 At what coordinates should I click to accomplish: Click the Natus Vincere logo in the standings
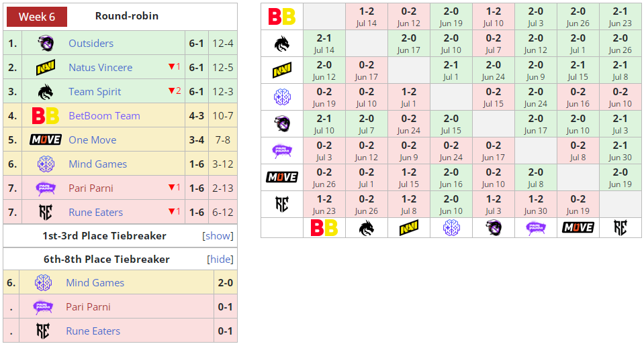[45, 68]
